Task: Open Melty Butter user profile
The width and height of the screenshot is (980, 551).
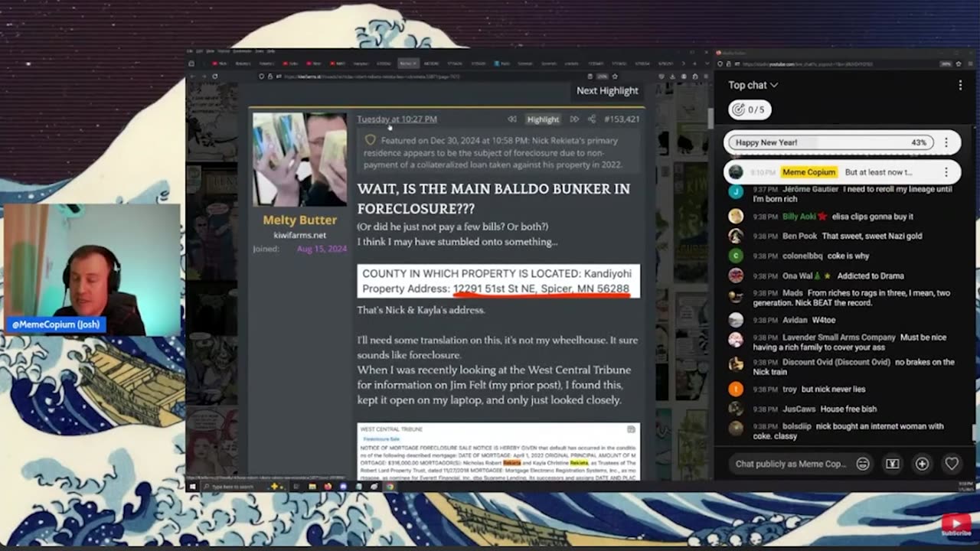Action: (x=300, y=220)
